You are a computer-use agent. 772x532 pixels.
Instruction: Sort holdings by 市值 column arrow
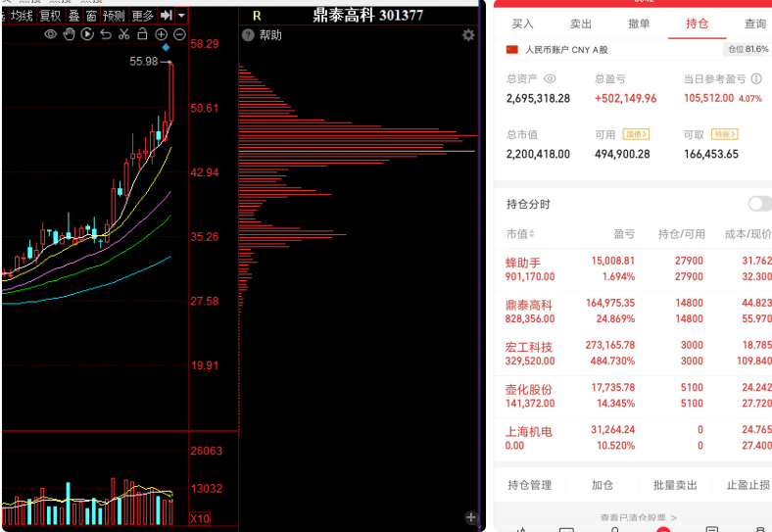pos(532,234)
